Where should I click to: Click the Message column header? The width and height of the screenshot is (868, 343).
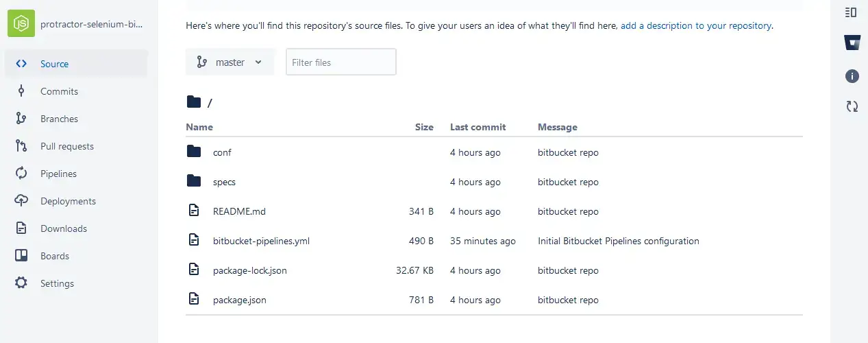pyautogui.click(x=558, y=127)
